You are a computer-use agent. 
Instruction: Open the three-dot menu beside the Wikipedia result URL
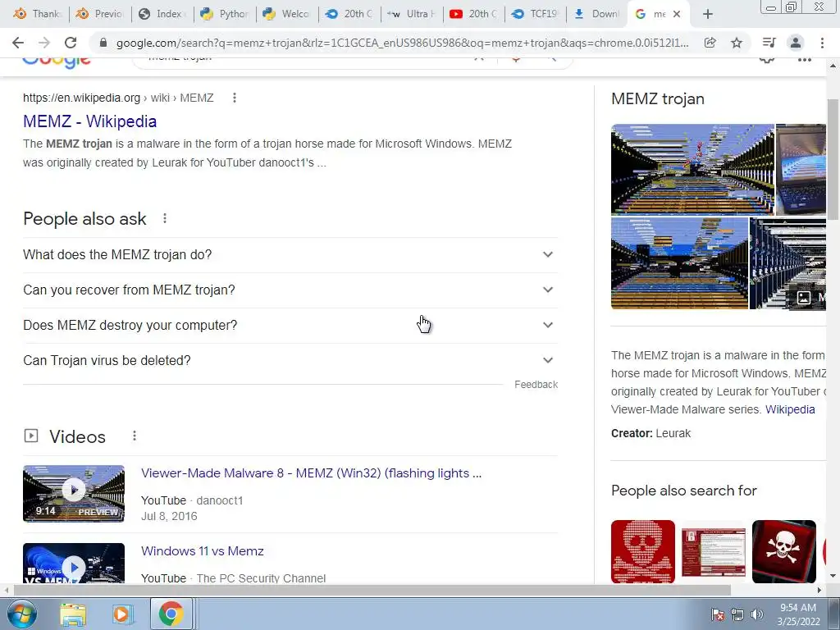tap(234, 98)
